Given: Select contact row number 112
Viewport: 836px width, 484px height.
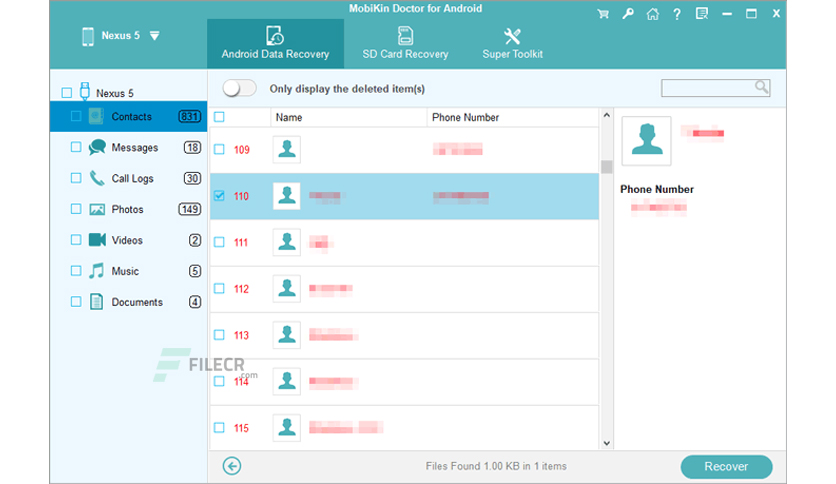Looking at the screenshot, I should [404, 289].
